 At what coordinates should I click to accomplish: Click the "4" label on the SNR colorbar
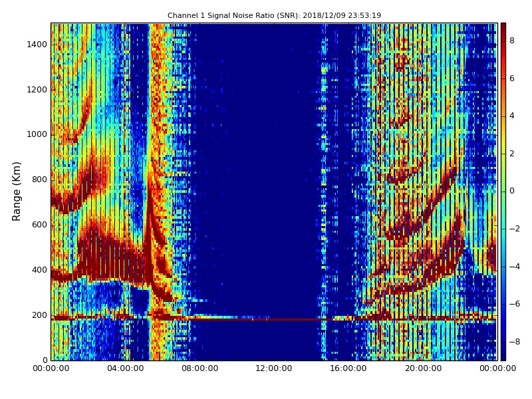[512, 116]
